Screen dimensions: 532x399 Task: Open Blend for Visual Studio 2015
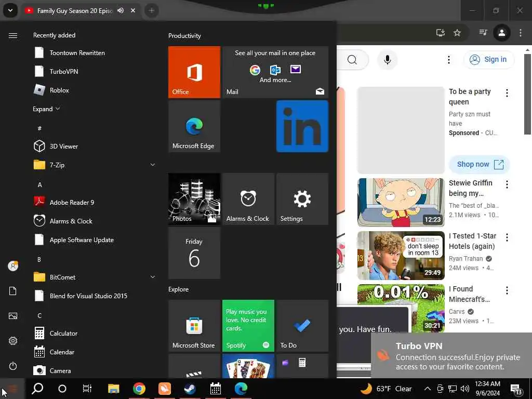point(95,296)
